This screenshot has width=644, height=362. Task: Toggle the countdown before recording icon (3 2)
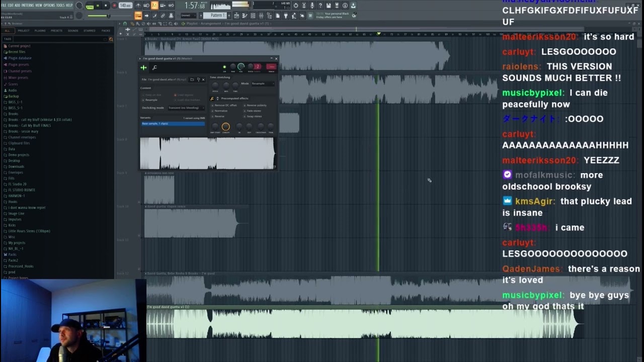154,6
